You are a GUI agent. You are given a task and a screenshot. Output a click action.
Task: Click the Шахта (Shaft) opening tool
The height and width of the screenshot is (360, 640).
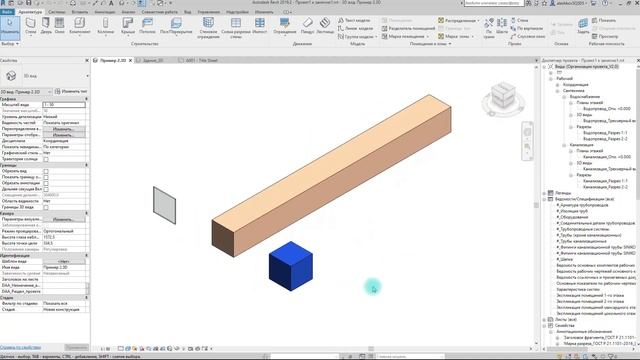tap(502, 25)
